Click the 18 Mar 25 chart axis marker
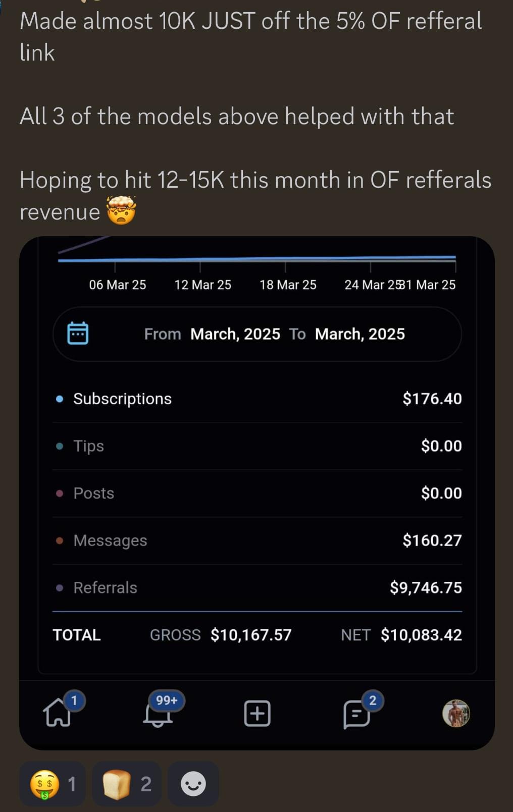The image size is (513, 812). point(288,285)
